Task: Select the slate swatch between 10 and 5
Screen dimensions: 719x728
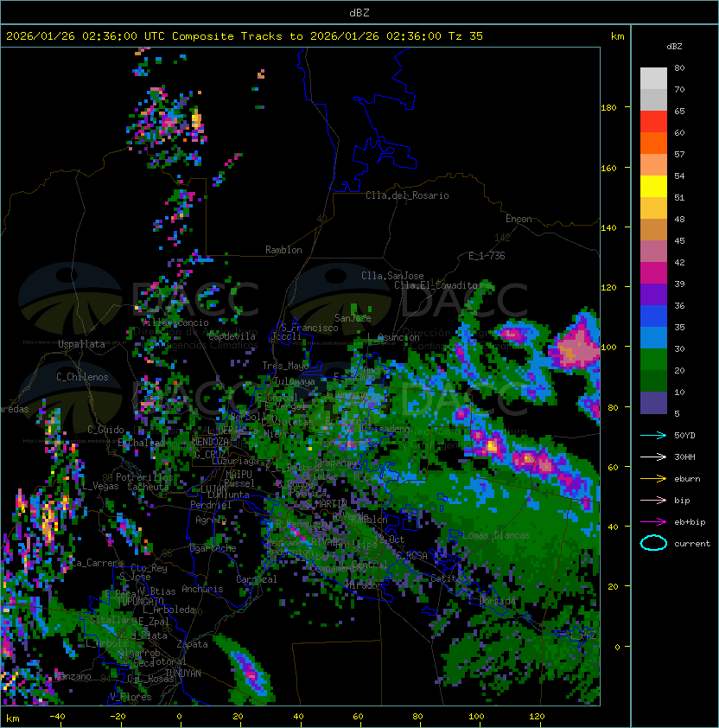Action: (x=653, y=403)
